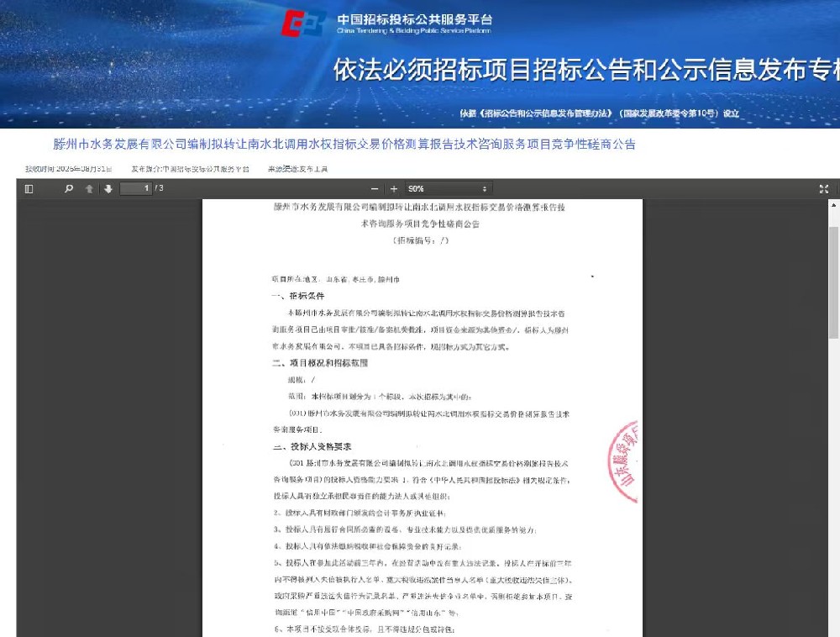Zoom in with the plus button
The height and width of the screenshot is (637, 840).
pos(394,188)
